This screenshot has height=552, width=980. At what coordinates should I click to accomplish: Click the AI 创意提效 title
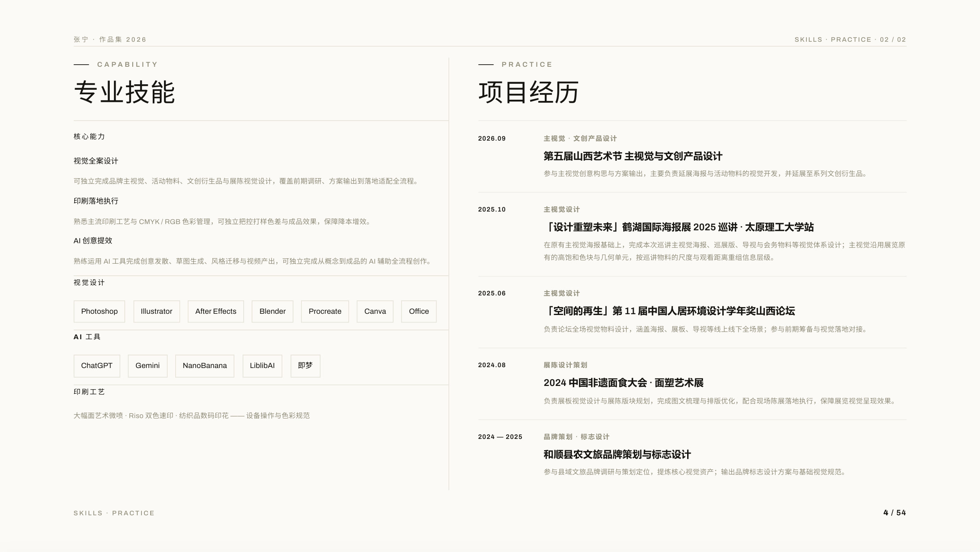coord(93,241)
